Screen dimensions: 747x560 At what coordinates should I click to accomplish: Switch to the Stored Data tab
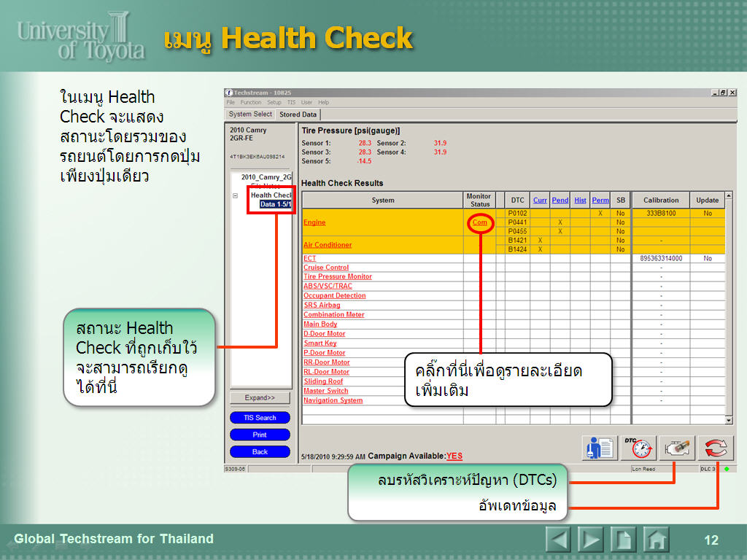coord(298,114)
